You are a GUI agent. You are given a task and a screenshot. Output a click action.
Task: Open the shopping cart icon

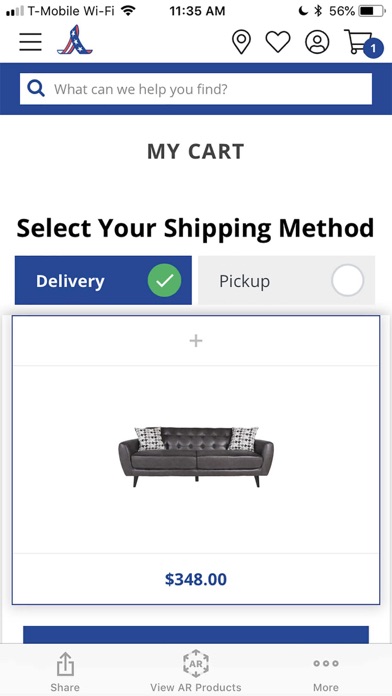(359, 41)
